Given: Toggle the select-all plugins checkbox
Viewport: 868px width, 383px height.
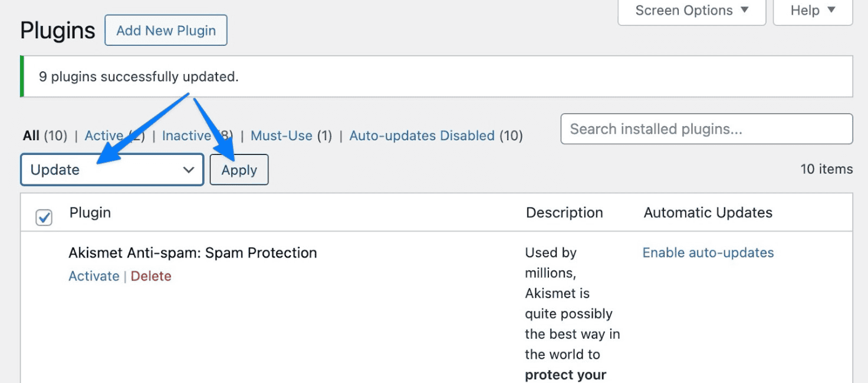Looking at the screenshot, I should (44, 217).
